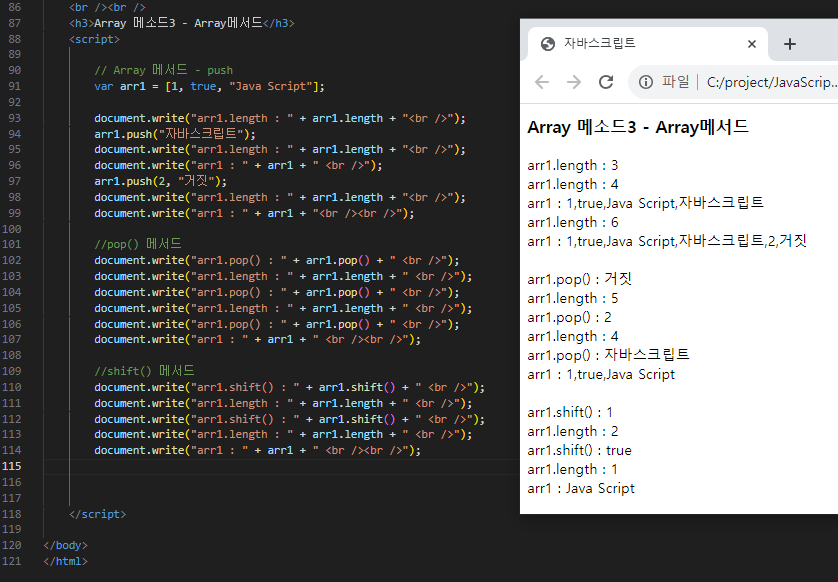
Task: Click the '// Array 메서드 - push' comment
Action: (164, 70)
